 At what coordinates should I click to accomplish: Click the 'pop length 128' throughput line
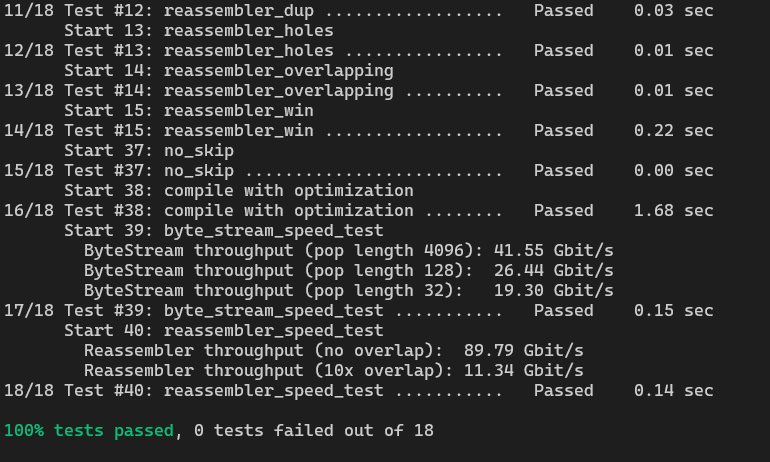[349, 271]
